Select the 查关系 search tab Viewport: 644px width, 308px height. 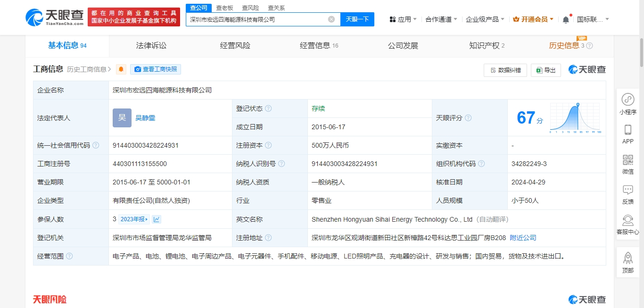(276, 8)
